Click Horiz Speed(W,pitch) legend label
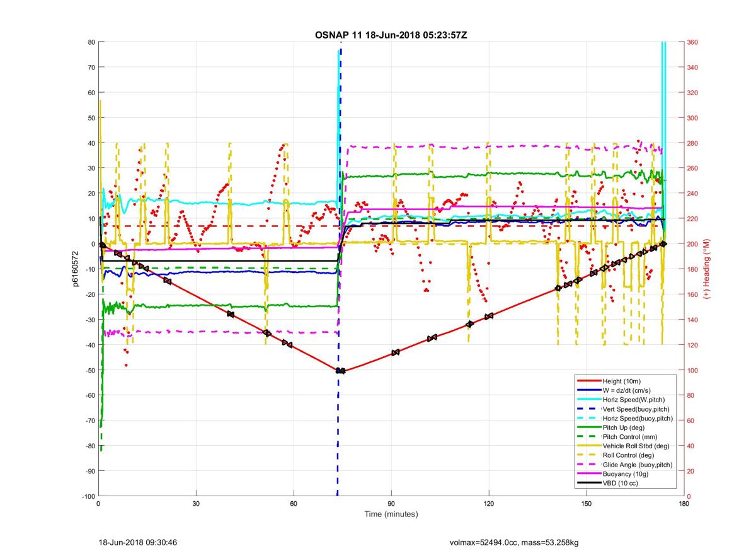756x558 pixels. coord(634,400)
